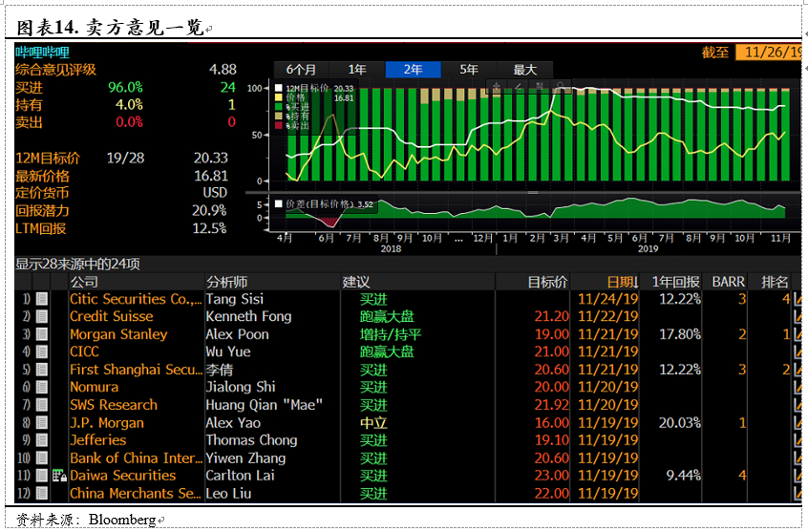Click the 中立 recommendation for J.P. Morgan
This screenshot has width=808, height=532.
click(373, 423)
